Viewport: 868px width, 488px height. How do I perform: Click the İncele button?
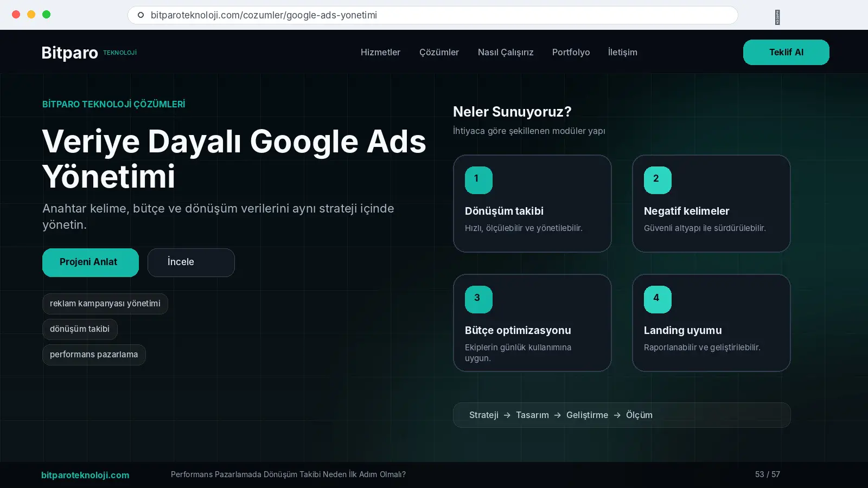(x=191, y=262)
